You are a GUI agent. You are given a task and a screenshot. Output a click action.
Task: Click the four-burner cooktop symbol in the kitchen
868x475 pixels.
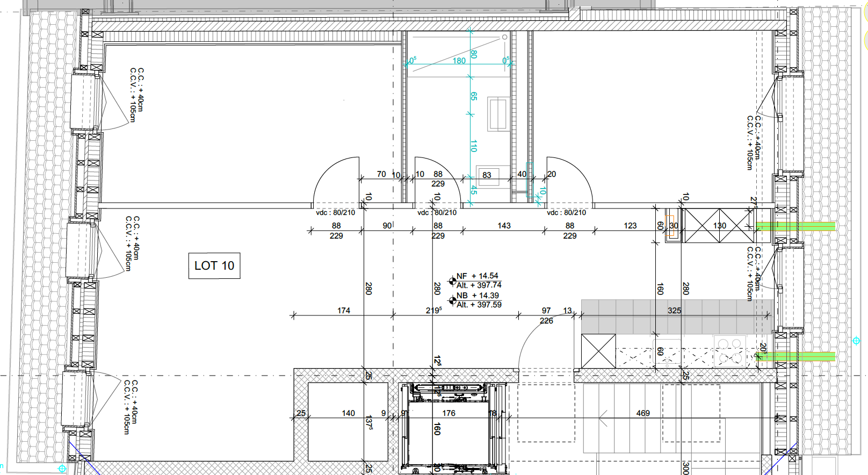tap(730, 351)
